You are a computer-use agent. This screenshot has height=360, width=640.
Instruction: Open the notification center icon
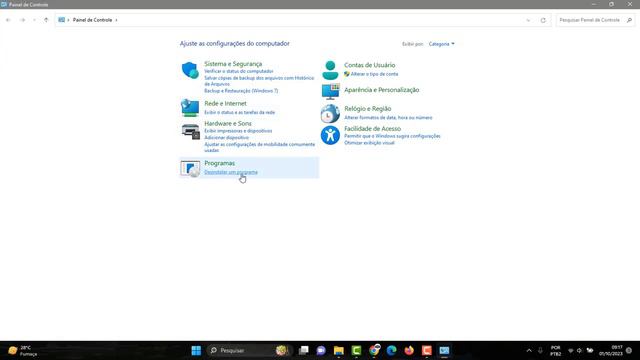629,351
